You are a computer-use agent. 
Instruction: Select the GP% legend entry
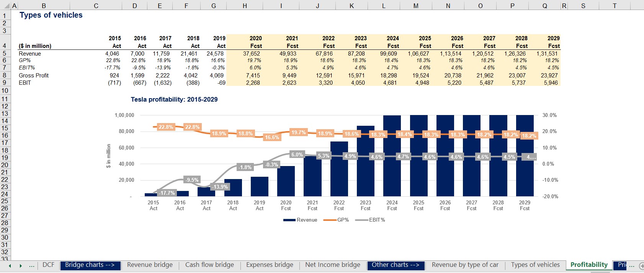click(336, 220)
